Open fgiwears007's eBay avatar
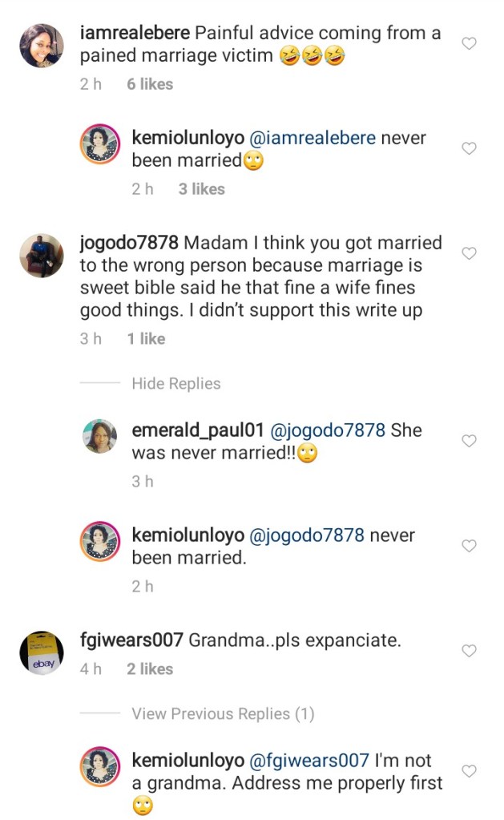 pyautogui.click(x=42, y=652)
